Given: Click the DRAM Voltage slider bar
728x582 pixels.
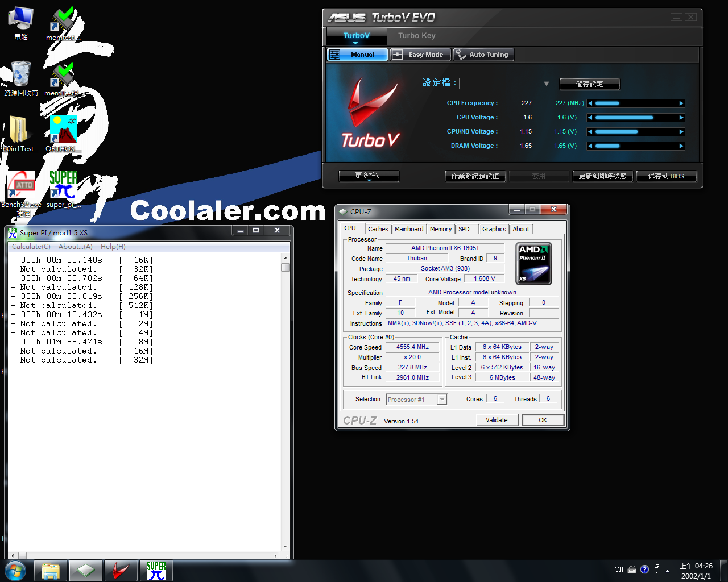Looking at the screenshot, I should (636, 146).
